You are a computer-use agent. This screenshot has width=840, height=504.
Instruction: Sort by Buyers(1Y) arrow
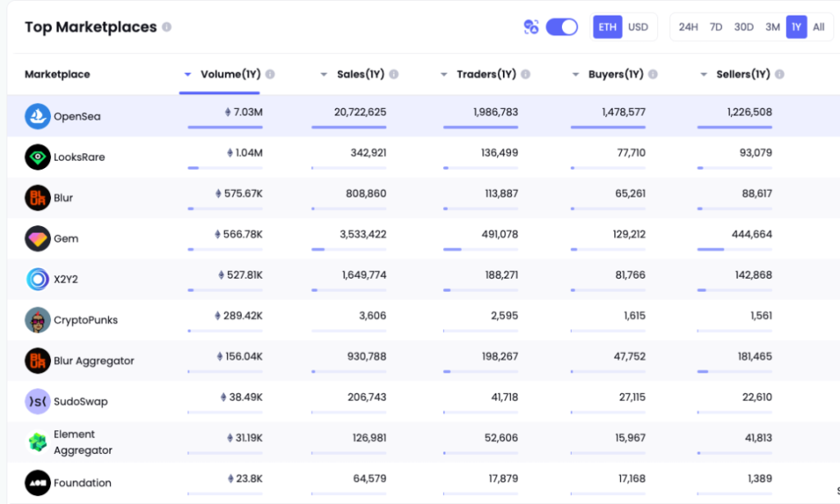pyautogui.click(x=575, y=75)
